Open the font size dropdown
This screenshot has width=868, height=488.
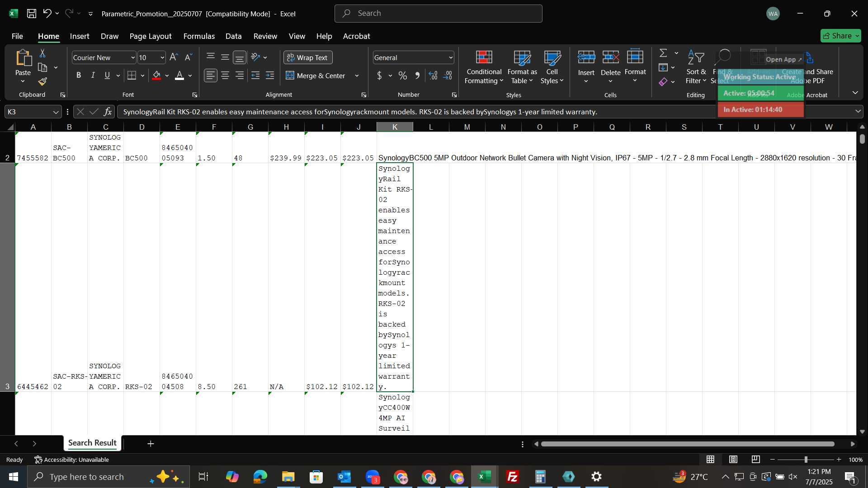[162, 57]
